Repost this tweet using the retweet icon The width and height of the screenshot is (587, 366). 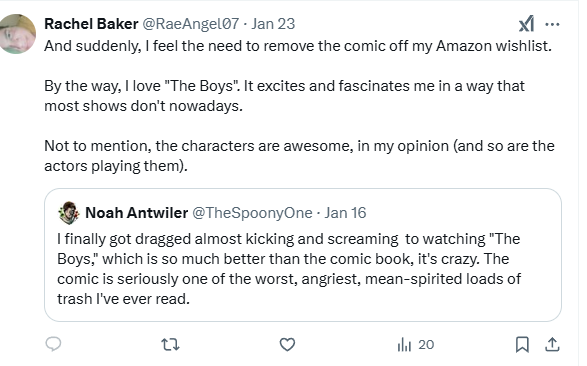170,344
